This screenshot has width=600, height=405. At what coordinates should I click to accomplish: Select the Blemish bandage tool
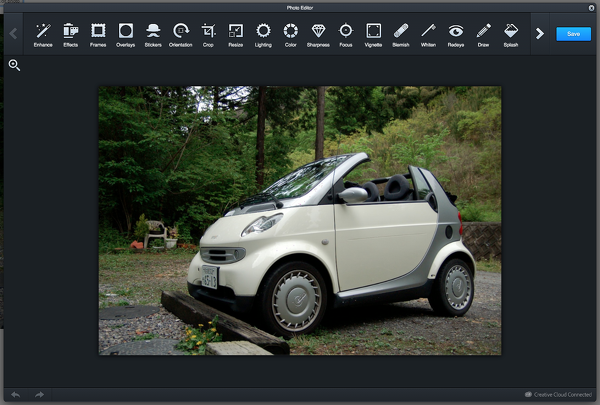pyautogui.click(x=401, y=35)
